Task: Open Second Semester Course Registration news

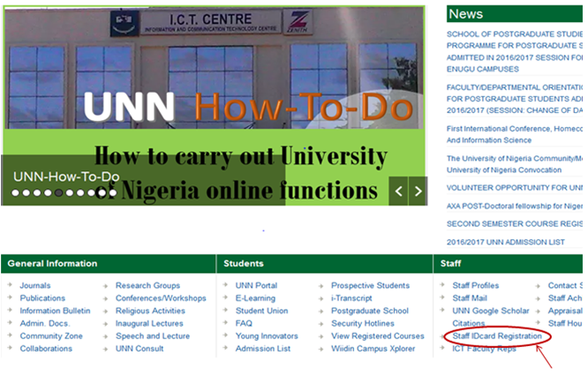Action: click(515, 223)
